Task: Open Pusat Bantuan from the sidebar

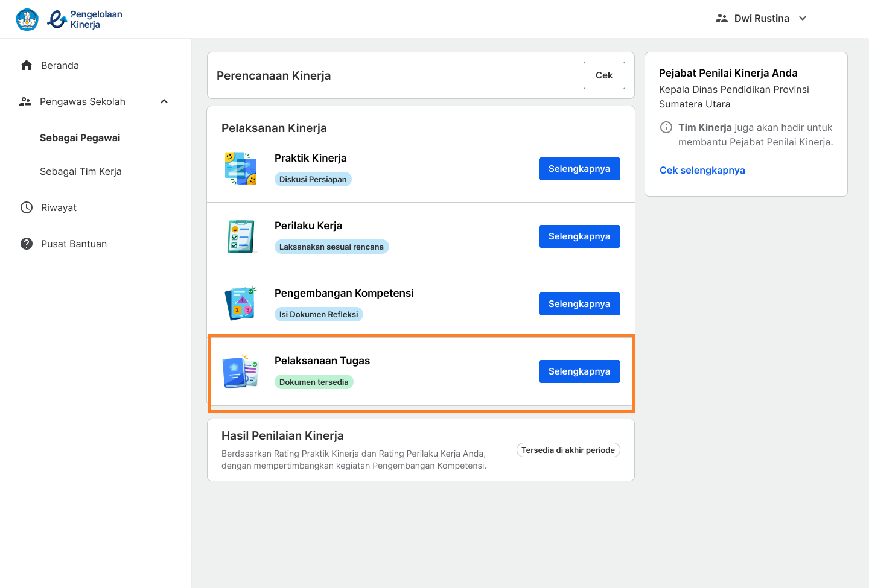Action: pyautogui.click(x=74, y=244)
